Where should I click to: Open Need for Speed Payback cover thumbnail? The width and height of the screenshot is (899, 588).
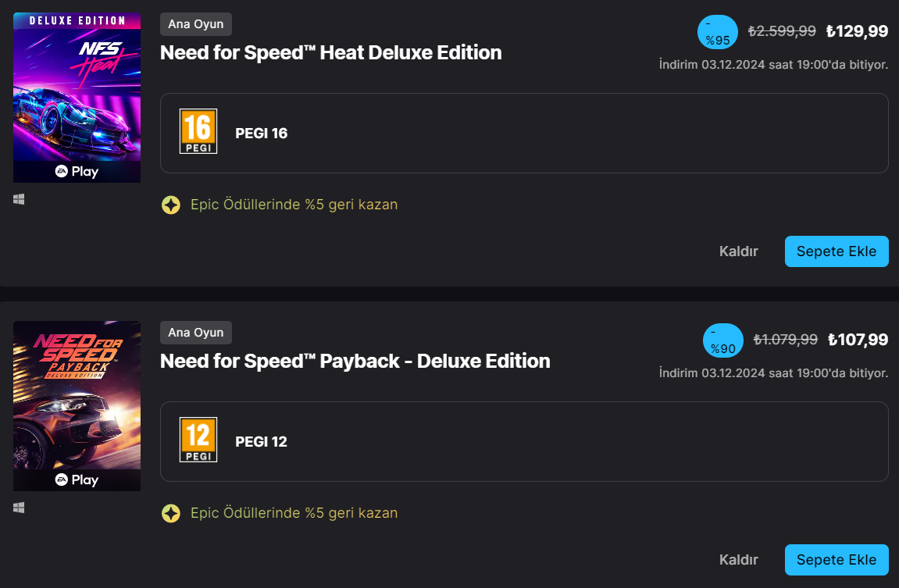[x=77, y=406]
